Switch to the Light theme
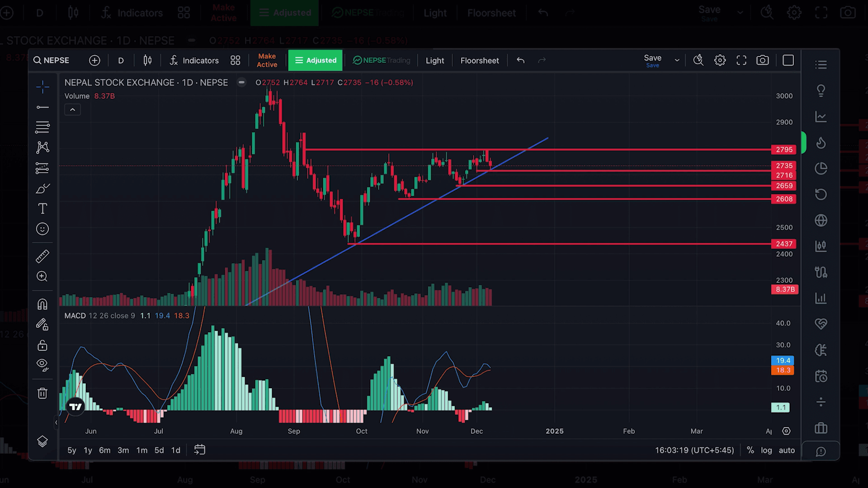868x488 pixels. [x=435, y=61]
